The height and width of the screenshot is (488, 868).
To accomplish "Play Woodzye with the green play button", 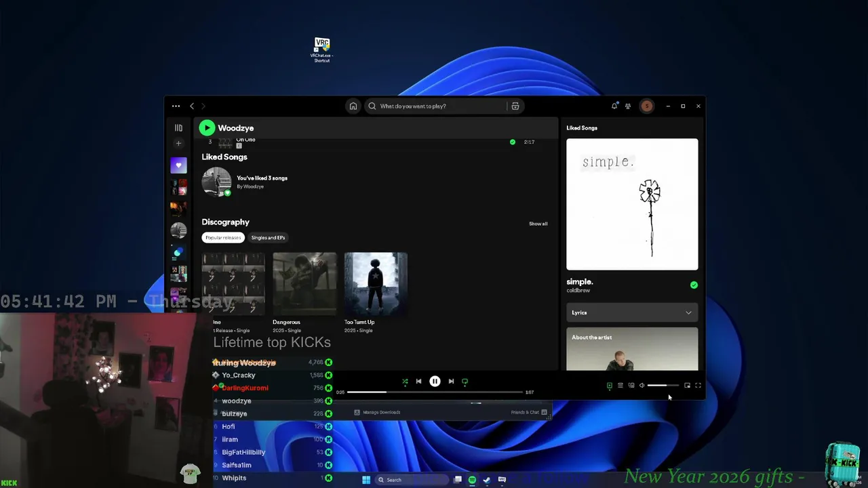I will coord(207,127).
